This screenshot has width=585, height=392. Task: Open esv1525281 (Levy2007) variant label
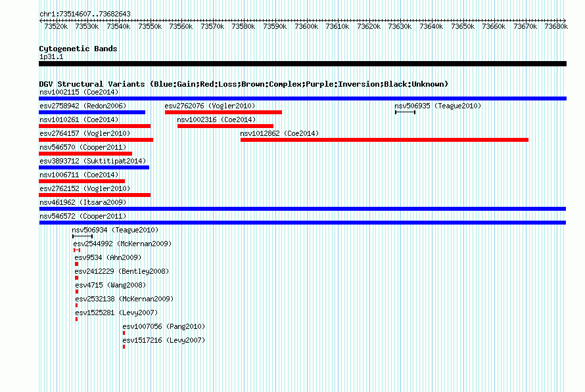point(116,313)
